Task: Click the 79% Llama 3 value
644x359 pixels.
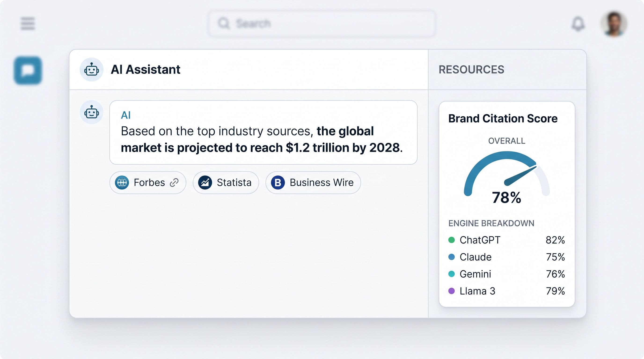Action: 555,291
